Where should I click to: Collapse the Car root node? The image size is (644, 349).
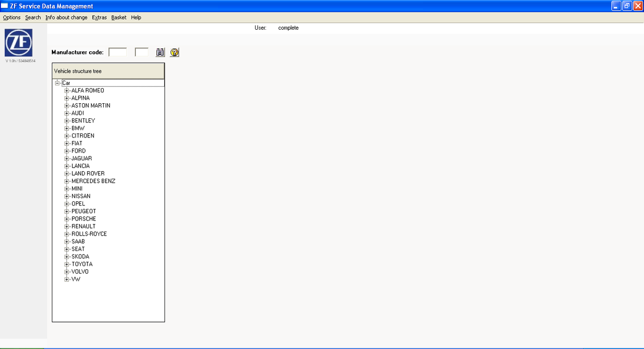pos(57,83)
